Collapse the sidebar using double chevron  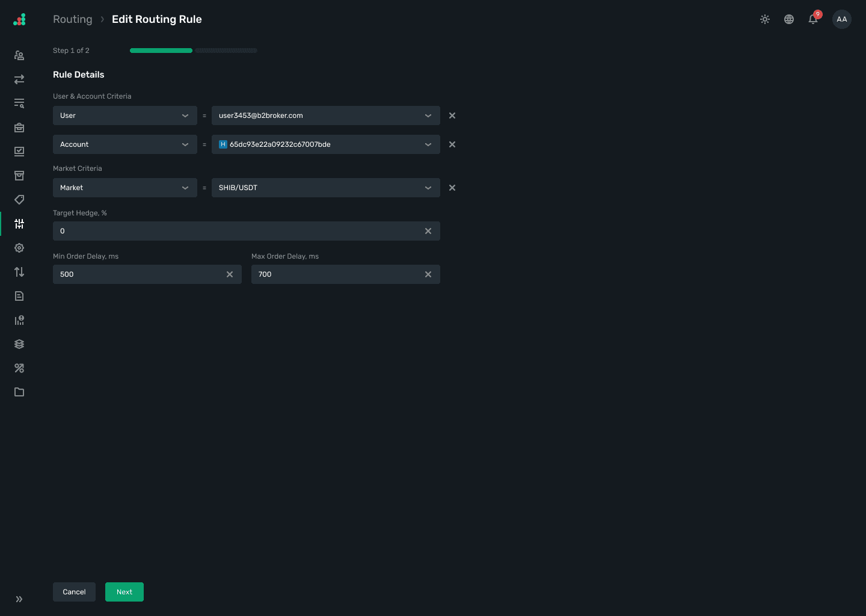[19, 599]
